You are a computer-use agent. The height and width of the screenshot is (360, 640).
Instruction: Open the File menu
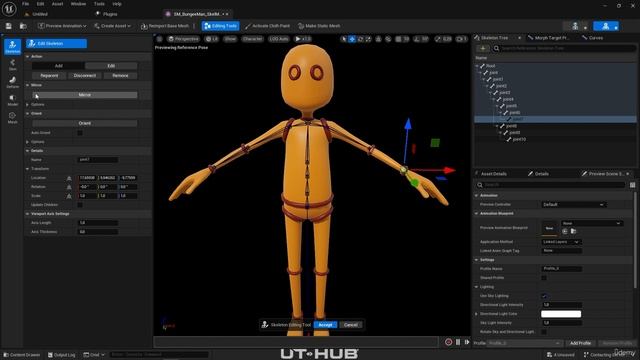tap(25, 4)
